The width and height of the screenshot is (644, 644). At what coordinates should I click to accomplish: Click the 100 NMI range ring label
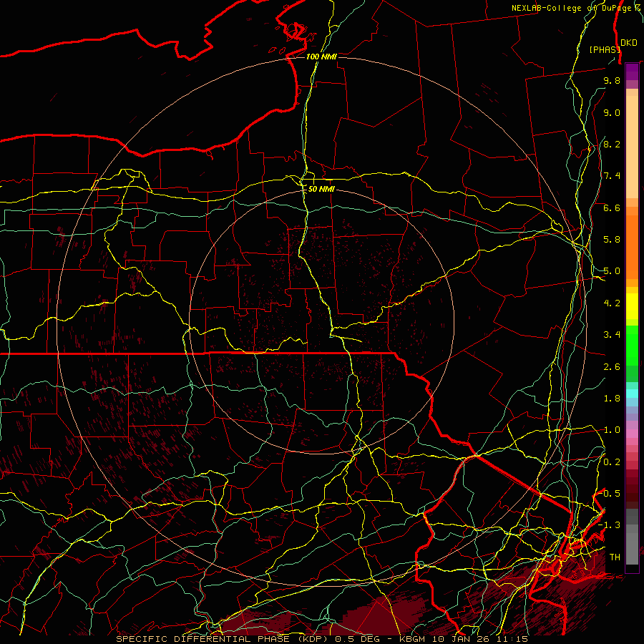tap(321, 57)
